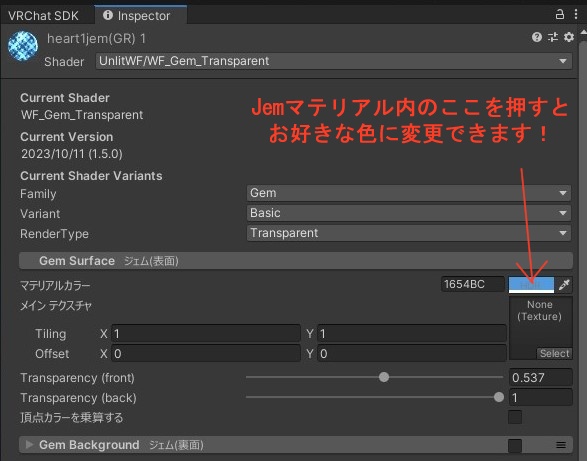Click the Transparency (front) slider handle
Screen dimensions: 587x461
(x=384, y=377)
